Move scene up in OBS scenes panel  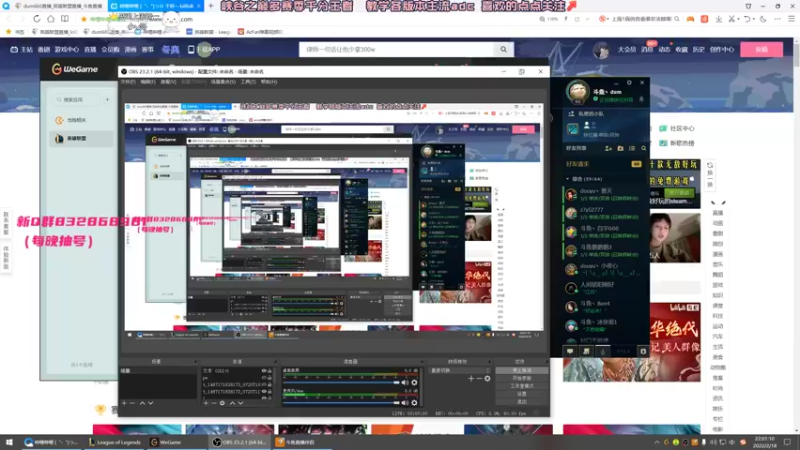pos(142,403)
